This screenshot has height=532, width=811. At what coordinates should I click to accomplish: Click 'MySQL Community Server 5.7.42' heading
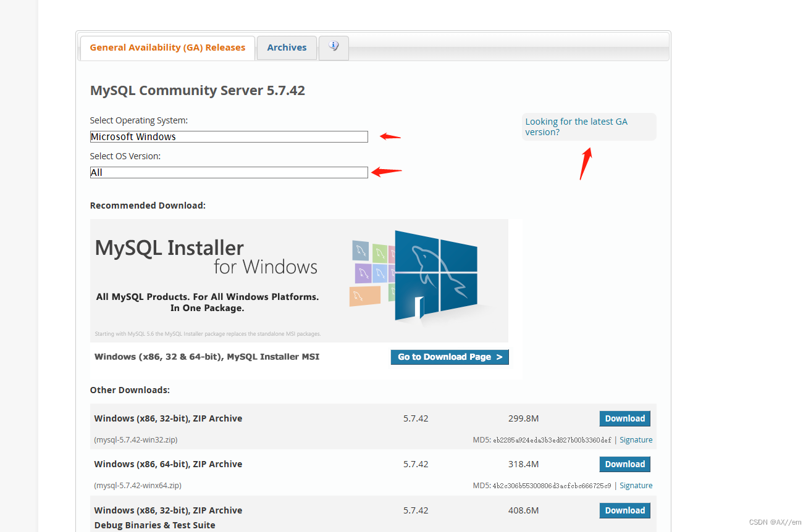tap(198, 91)
